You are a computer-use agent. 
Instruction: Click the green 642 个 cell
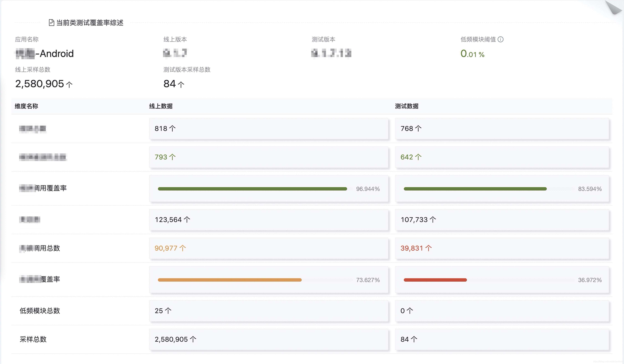502,157
